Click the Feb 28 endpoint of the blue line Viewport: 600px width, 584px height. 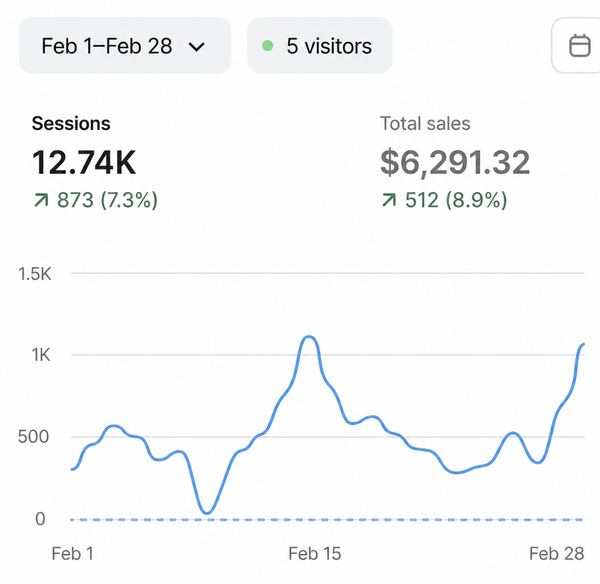(583, 345)
